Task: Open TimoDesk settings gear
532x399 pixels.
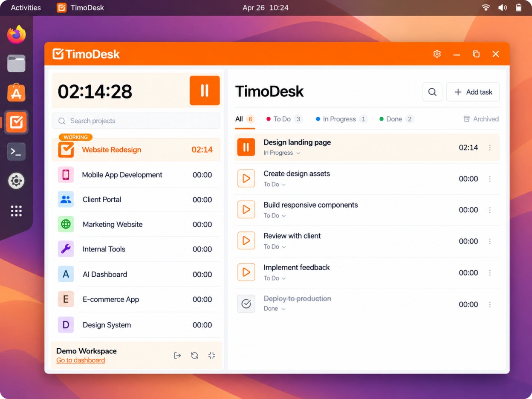Action: pyautogui.click(x=437, y=54)
